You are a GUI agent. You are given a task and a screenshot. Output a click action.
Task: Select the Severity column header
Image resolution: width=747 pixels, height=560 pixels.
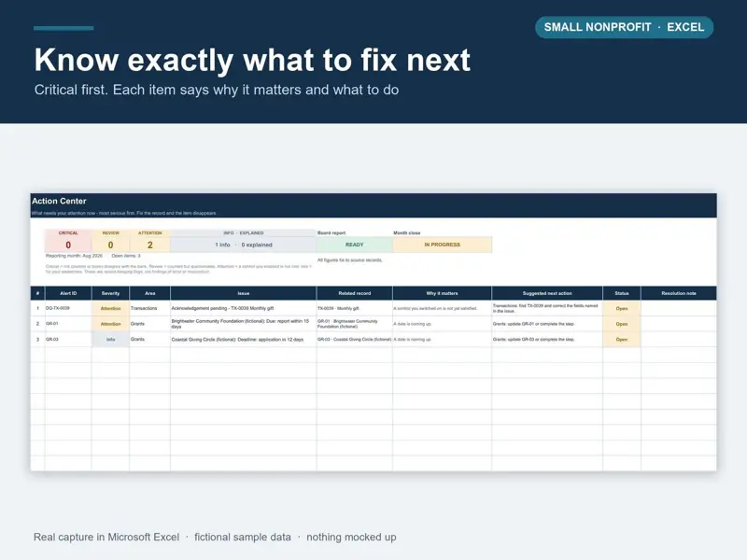tap(110, 293)
